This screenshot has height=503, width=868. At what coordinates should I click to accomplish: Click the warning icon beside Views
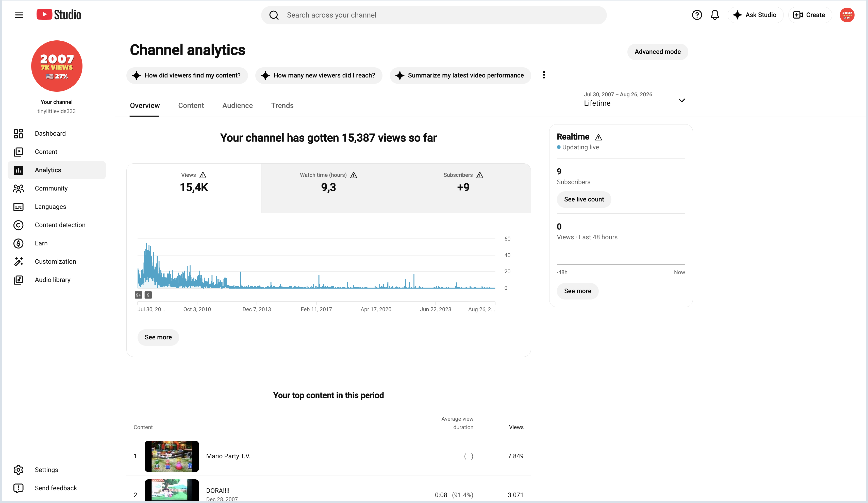[203, 175]
